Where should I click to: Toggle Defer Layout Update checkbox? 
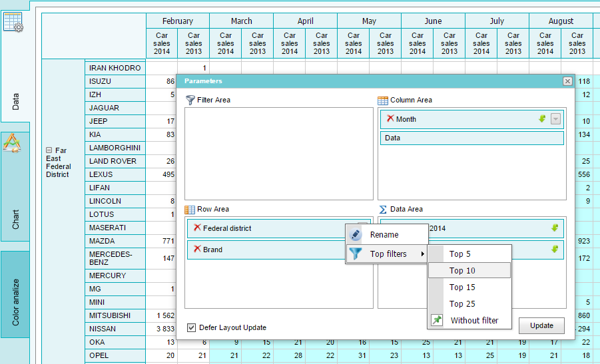[191, 327]
